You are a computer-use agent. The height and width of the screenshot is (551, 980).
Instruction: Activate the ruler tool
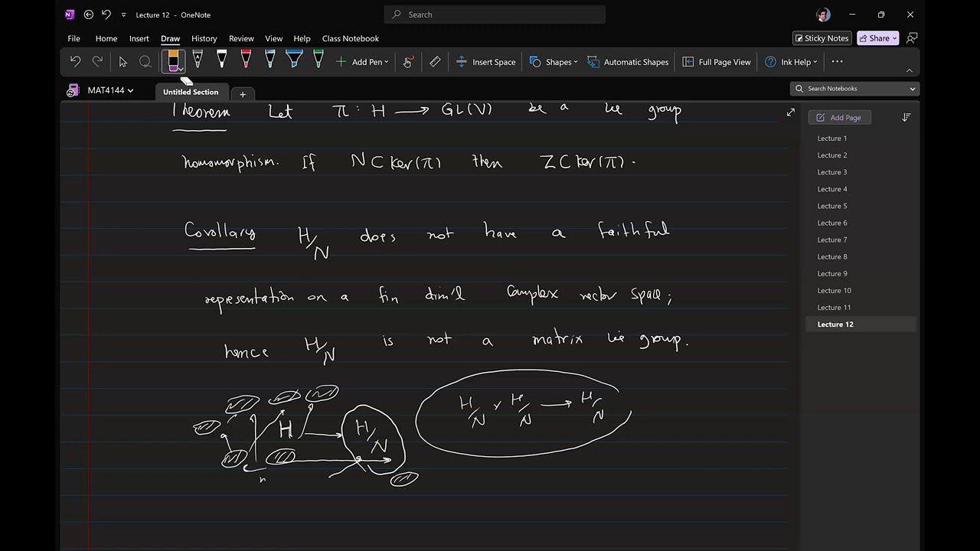pyautogui.click(x=435, y=62)
